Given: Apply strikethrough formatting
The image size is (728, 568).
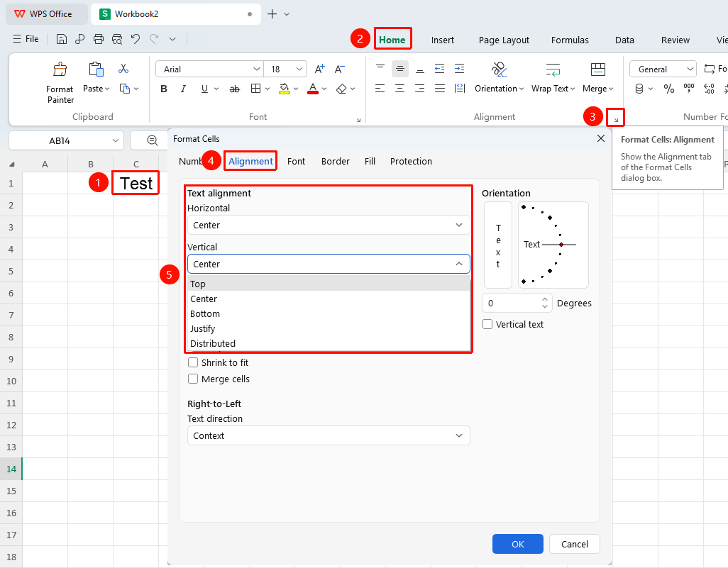Looking at the screenshot, I should 235,89.
